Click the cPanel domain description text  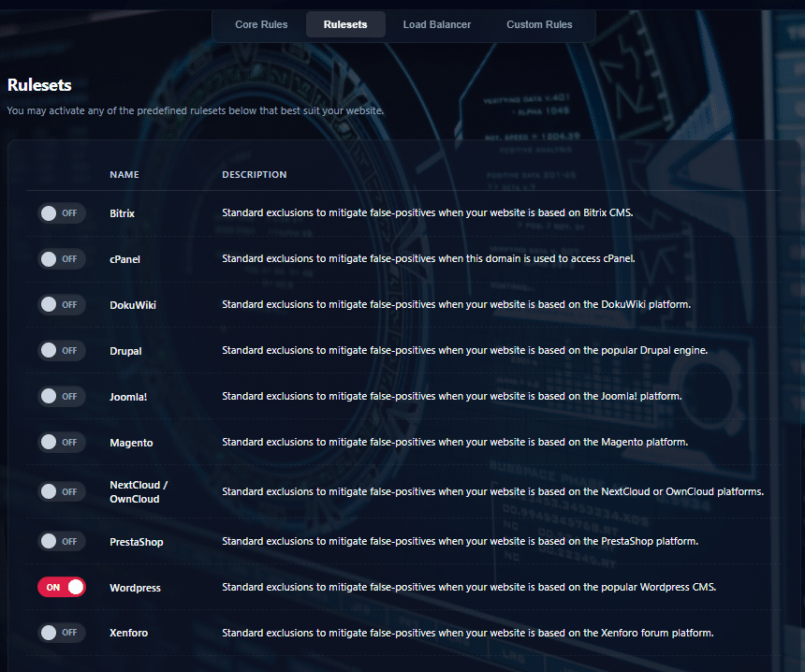click(x=428, y=258)
